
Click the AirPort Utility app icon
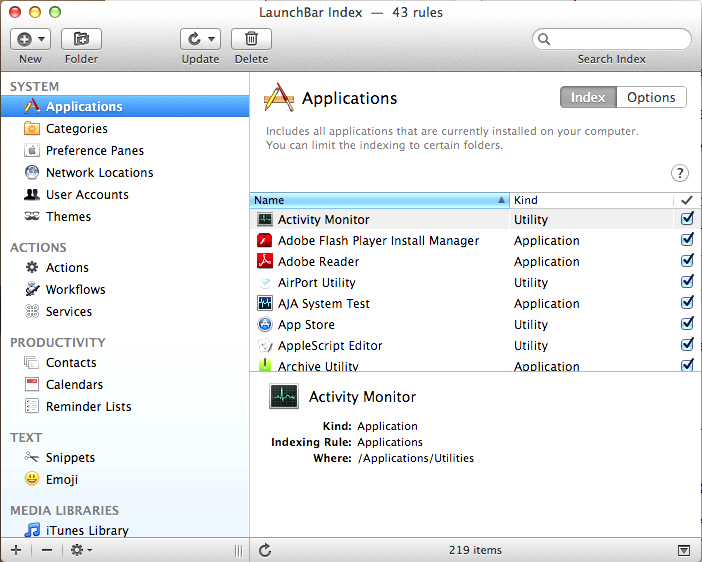click(265, 282)
